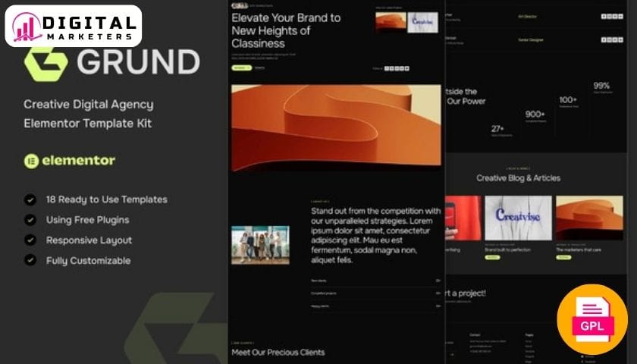Click green pill button below hero heading
The height and width of the screenshot is (364, 637).
(242, 67)
